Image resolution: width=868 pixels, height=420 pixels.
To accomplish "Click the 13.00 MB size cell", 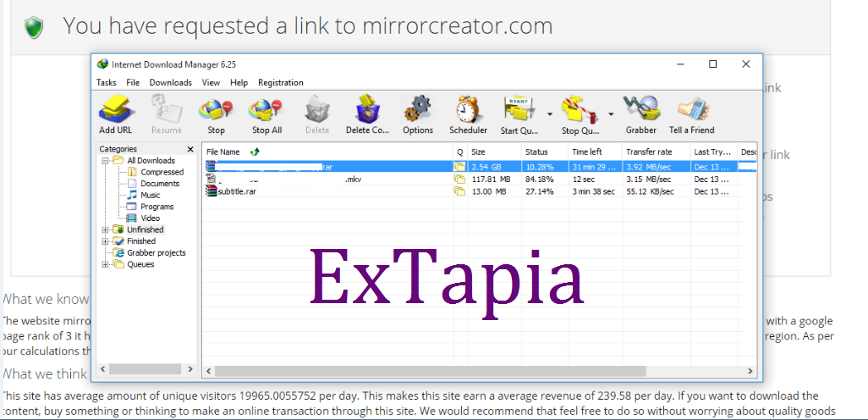I will point(489,191).
